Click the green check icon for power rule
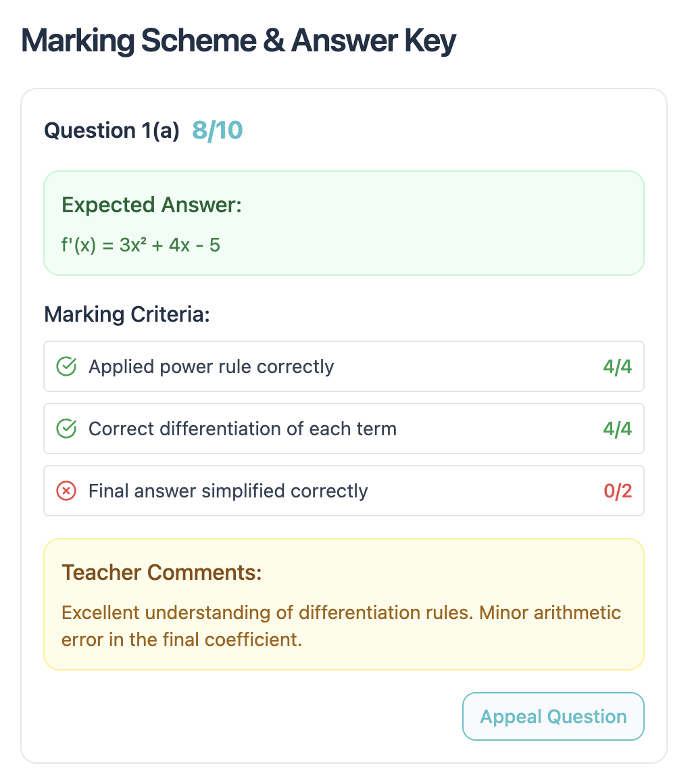 coord(66,366)
